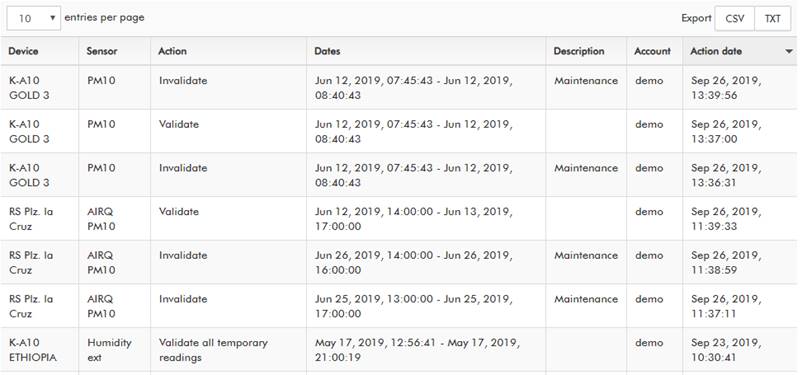
Task: Select the Jun 25, 2019 13:00:00 dates cell
Action: tap(426, 306)
